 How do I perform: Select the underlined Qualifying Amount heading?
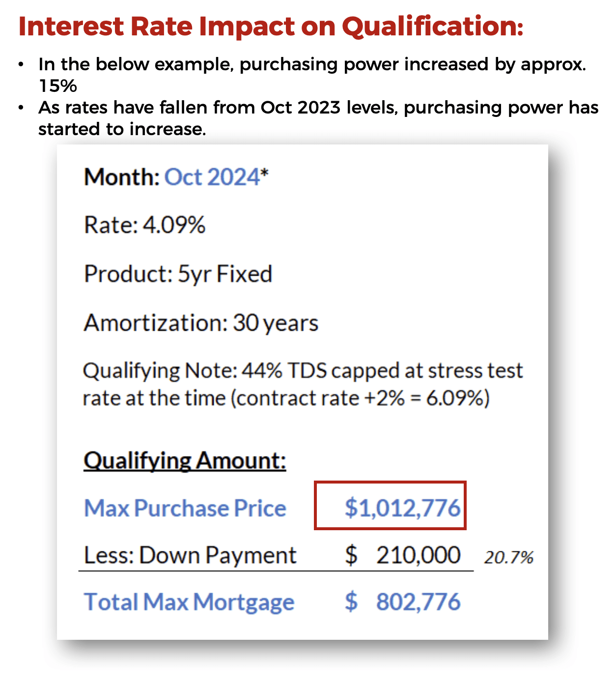[x=185, y=461]
